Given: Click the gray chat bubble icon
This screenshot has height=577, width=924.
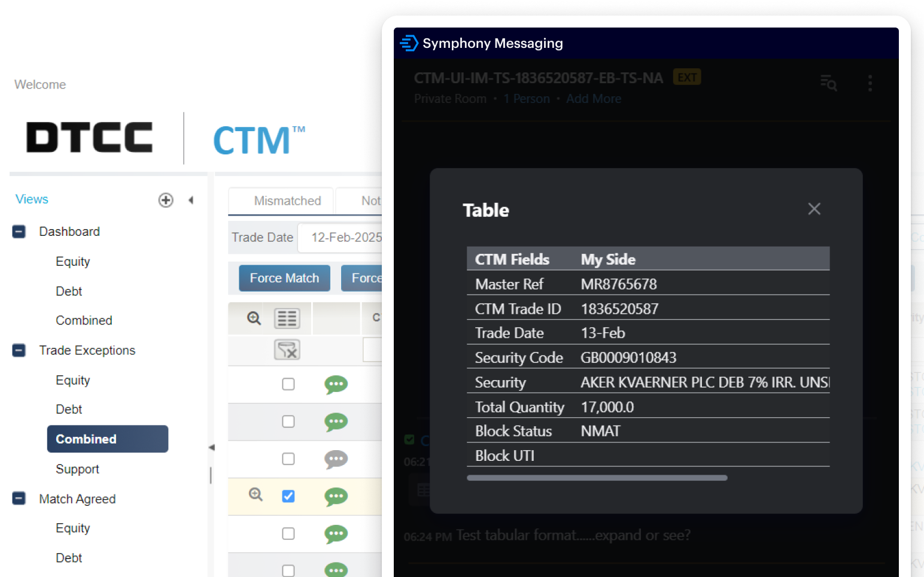Looking at the screenshot, I should coord(336,459).
